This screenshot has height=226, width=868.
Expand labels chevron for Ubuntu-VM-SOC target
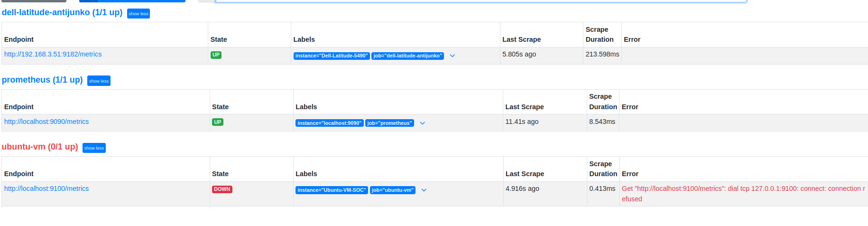[424, 190]
